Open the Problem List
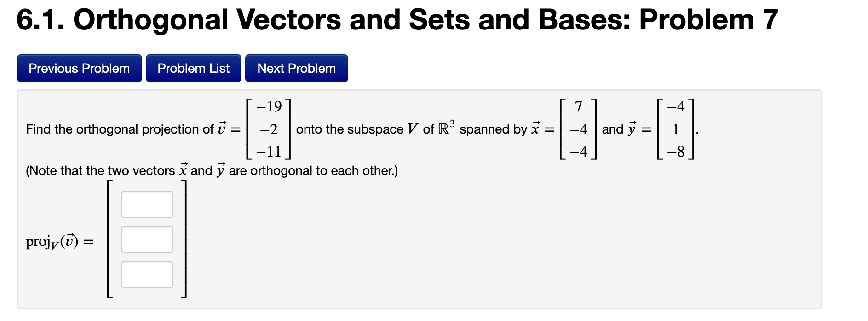This screenshot has width=868, height=321. [194, 68]
